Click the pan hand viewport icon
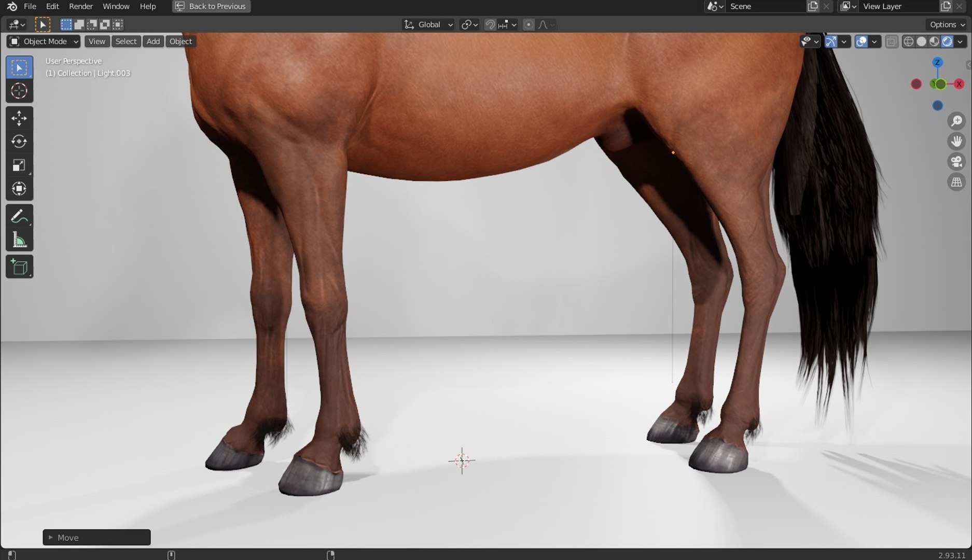 (x=956, y=141)
